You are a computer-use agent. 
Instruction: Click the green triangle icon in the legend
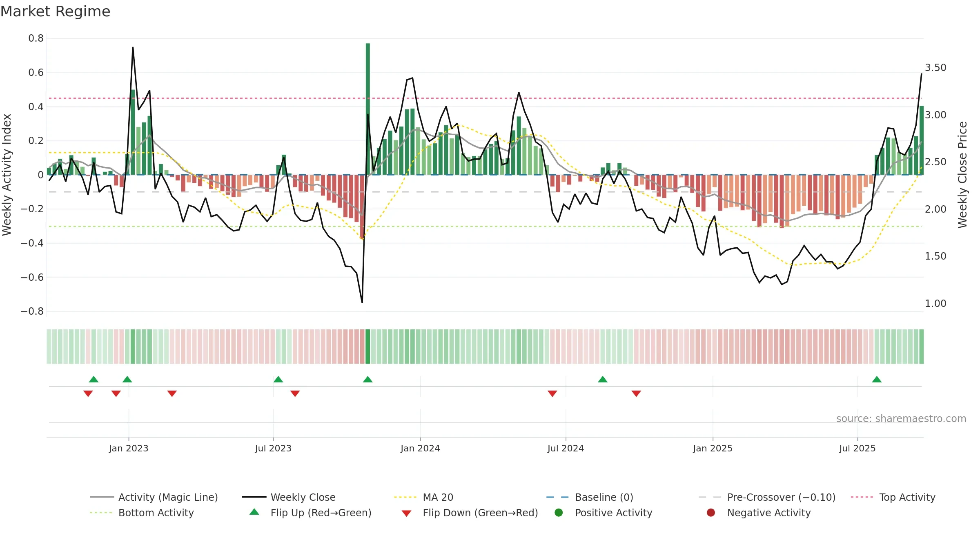(254, 512)
